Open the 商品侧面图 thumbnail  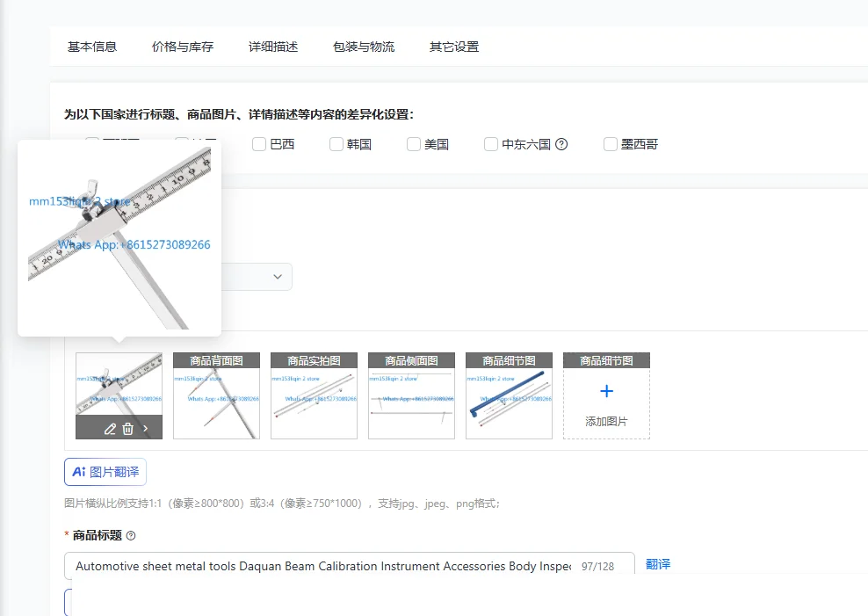click(x=411, y=395)
